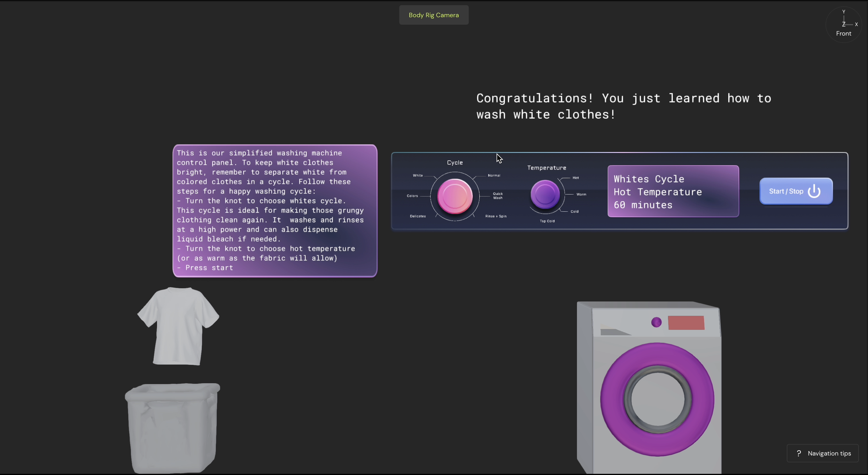Choose the Rinse + Spin cycle
Viewport: 868px width, 475px height.
[496, 216]
